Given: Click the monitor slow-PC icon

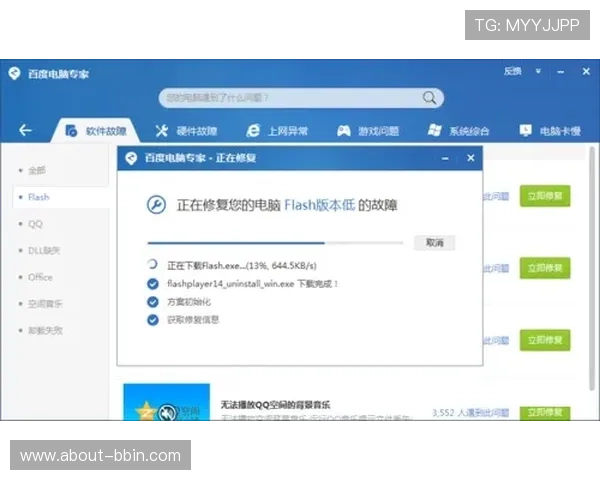Looking at the screenshot, I should point(525,131).
